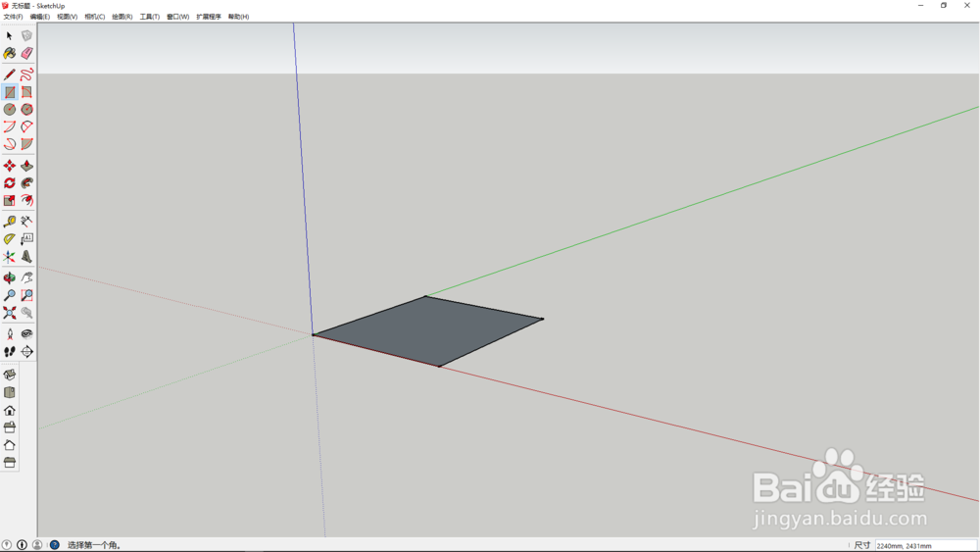980x552 pixels.
Task: Switch to Left standard view
Action: [x=10, y=463]
